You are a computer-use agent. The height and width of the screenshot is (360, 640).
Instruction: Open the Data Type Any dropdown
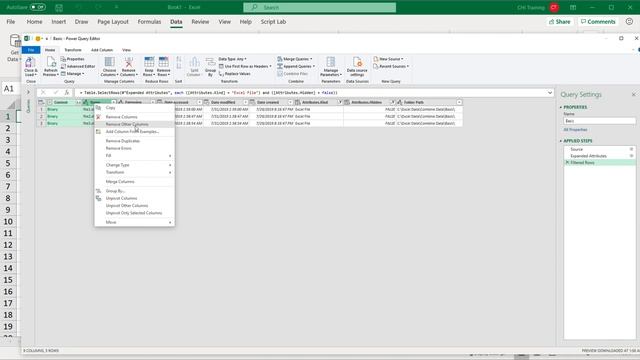pos(232,59)
